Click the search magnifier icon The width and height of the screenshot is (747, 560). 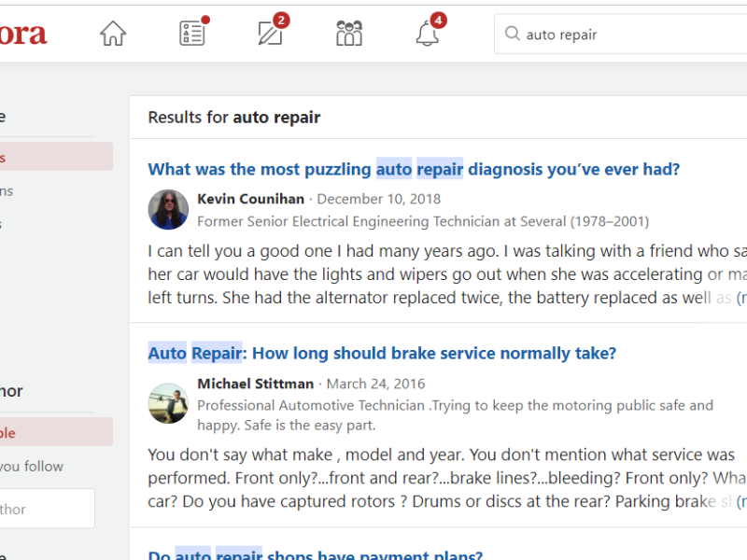pos(512,35)
